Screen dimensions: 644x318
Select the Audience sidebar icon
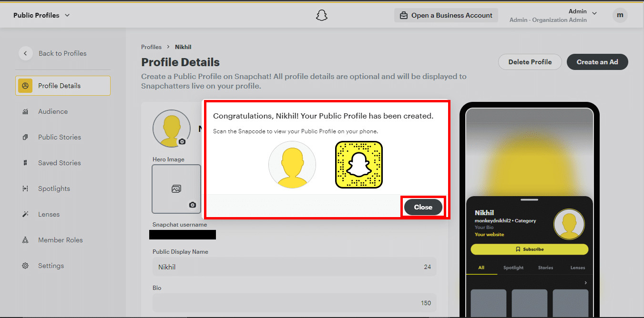tap(25, 111)
